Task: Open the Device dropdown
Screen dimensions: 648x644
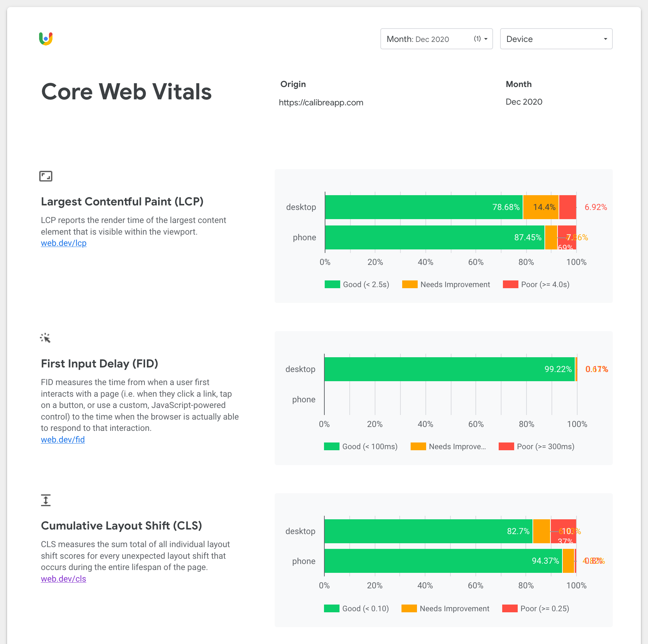Action: click(x=556, y=39)
